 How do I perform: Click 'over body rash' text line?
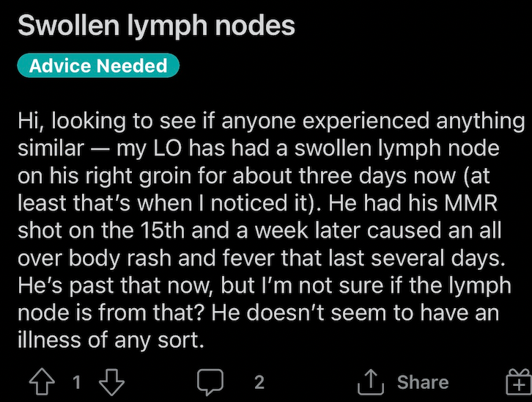coord(95,258)
